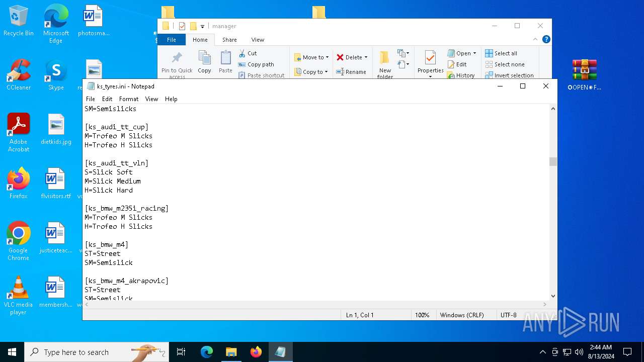
Task: Click Notepad vertical scrollbar thumb
Action: click(553, 161)
